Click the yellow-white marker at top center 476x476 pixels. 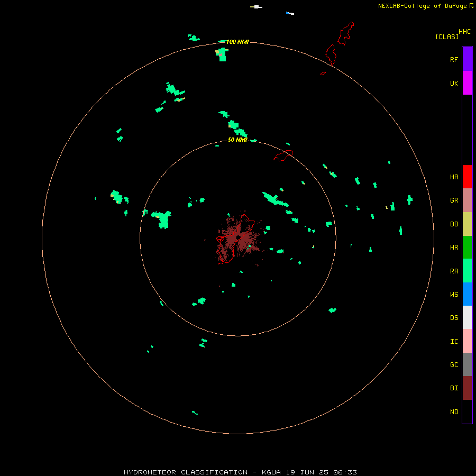coord(256,7)
